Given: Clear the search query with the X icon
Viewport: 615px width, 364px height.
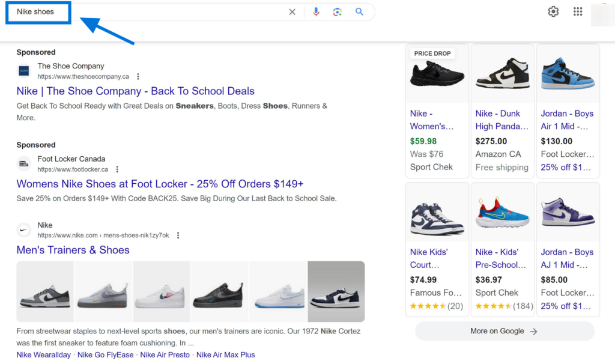Looking at the screenshot, I should 292,11.
